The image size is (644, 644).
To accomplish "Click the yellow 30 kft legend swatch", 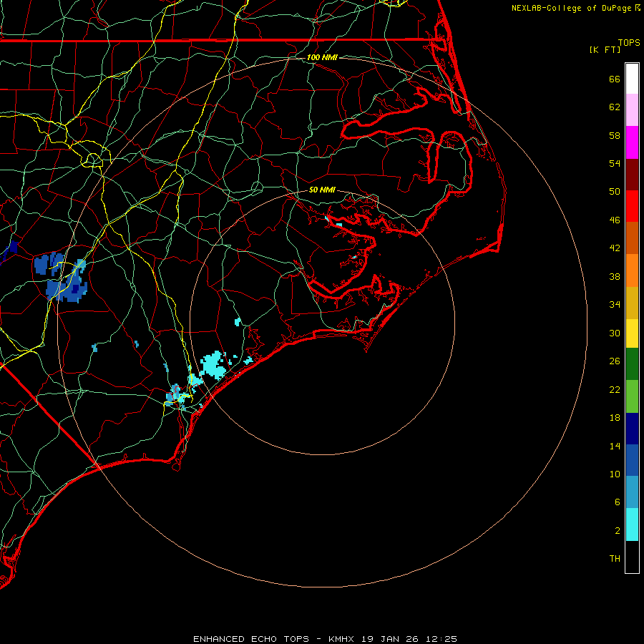I will pyautogui.click(x=632, y=333).
